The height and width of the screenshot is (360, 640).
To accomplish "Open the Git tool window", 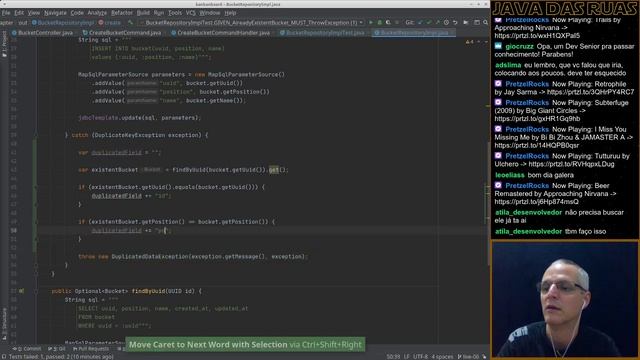I will coord(57,349).
